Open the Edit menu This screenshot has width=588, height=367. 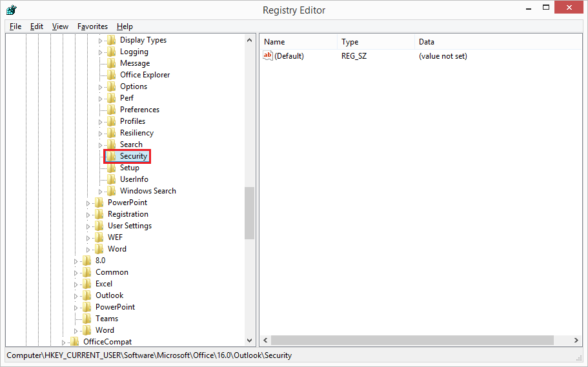(37, 26)
